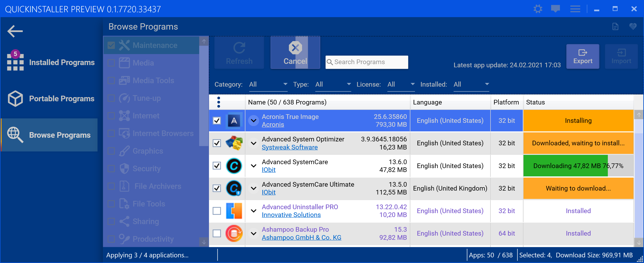Click the Advanced Uninstaller PRO app icon

(x=234, y=211)
